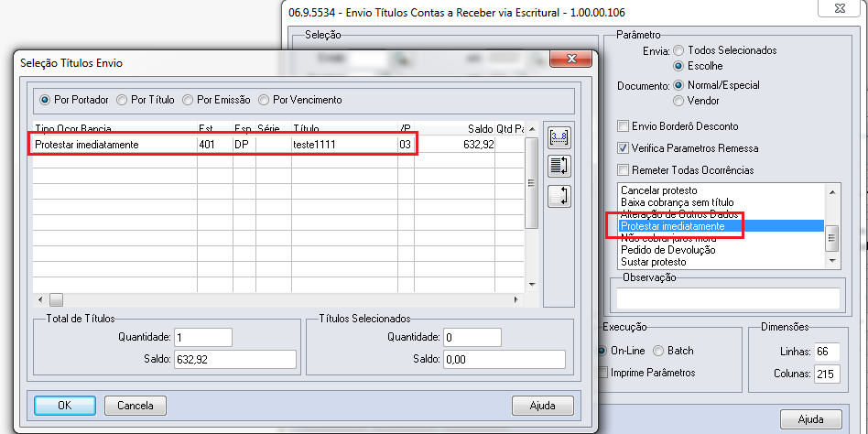This screenshot has height=434, width=868.
Task: Select Normal/Especial document option
Action: coord(678,85)
